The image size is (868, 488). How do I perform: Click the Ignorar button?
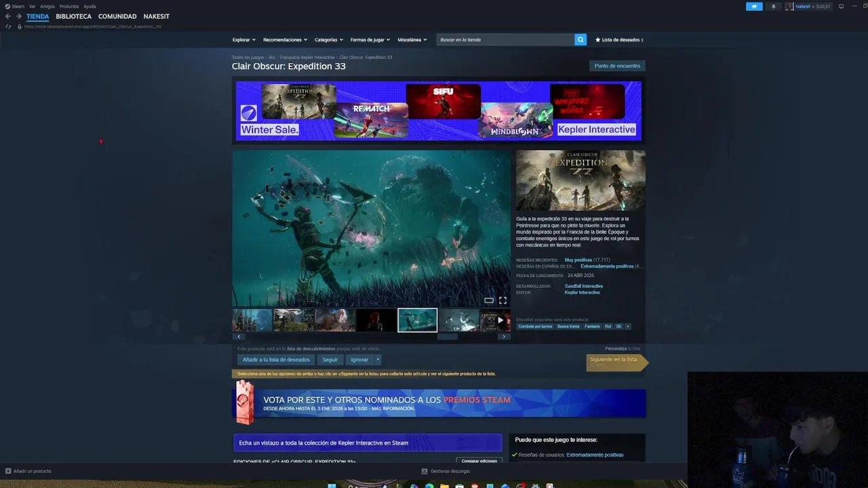tap(359, 360)
